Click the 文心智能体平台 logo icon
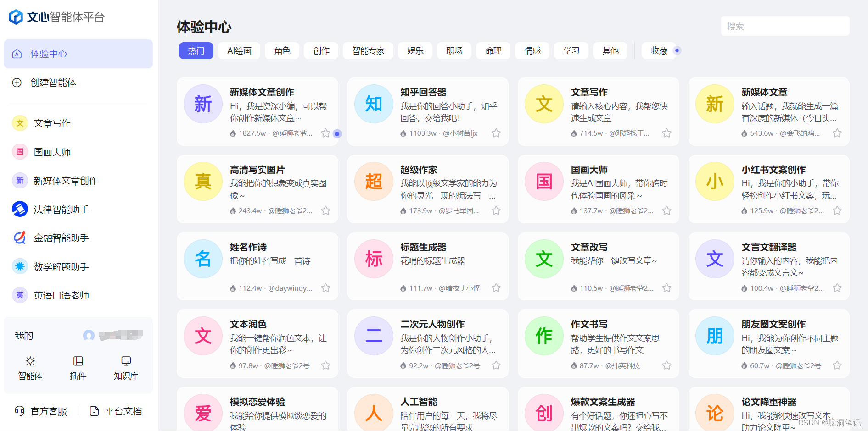This screenshot has height=431, width=868. tap(16, 17)
